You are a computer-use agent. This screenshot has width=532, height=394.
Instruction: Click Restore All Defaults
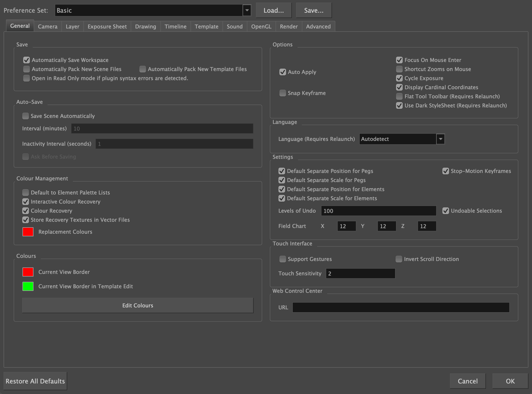(x=35, y=381)
